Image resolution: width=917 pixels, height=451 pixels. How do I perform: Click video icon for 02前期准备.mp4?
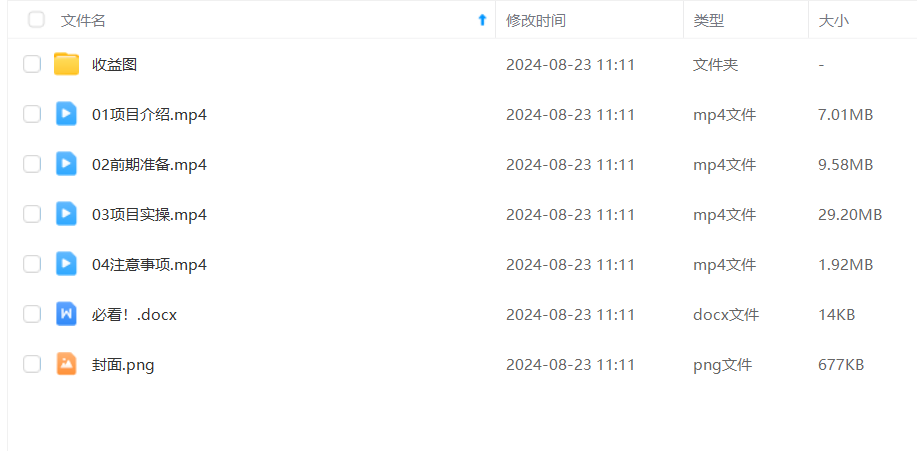pos(66,164)
